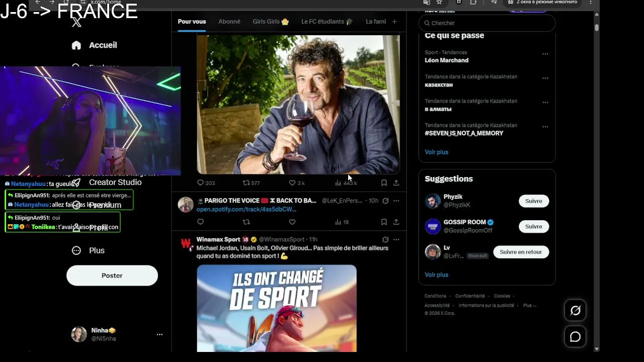The image size is (644, 362).
Task: Open the Cookies footer link
Action: point(502,296)
